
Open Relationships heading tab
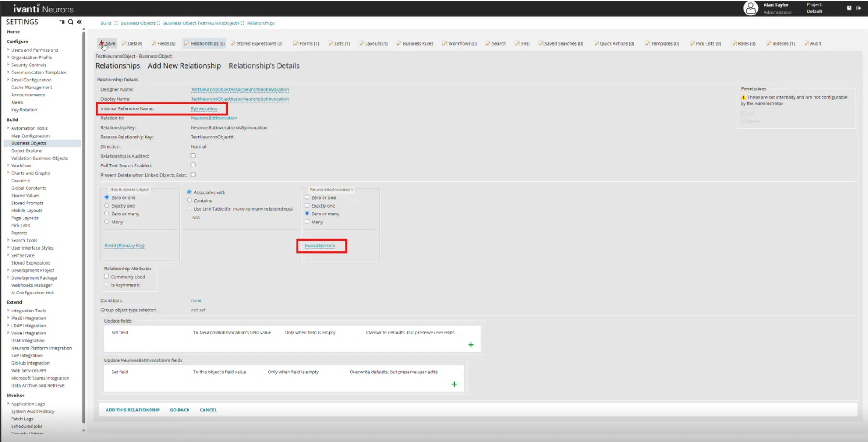[118, 66]
